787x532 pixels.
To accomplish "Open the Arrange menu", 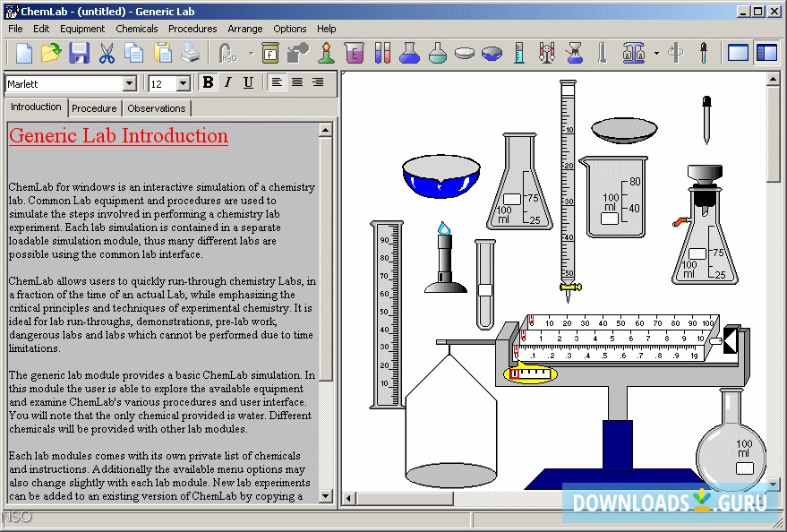I will (245, 29).
